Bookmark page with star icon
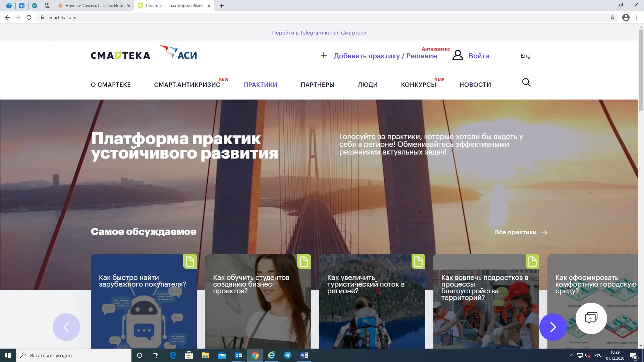 click(x=612, y=17)
